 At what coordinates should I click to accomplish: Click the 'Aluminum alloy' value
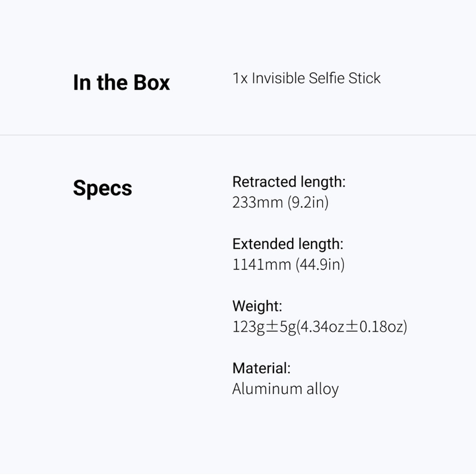tap(285, 389)
